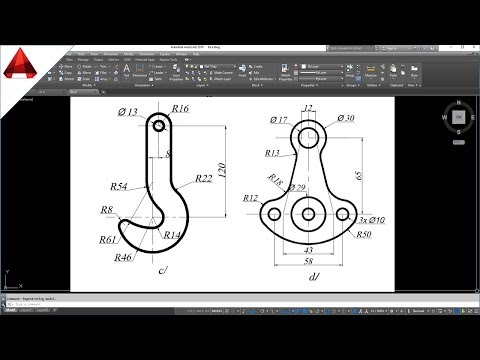Expand the Utilities panel
Viewport: 480px width, 360px height.
tap(373, 85)
